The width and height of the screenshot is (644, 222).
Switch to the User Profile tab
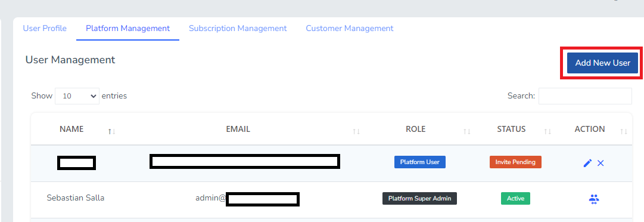[x=45, y=29]
